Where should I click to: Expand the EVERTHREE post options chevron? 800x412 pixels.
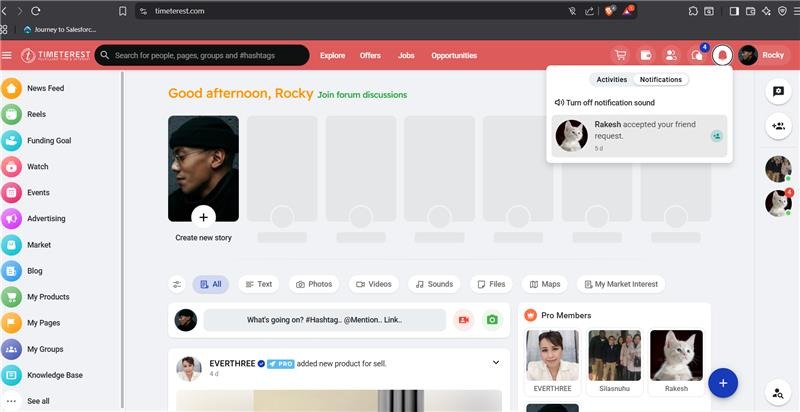(x=495, y=363)
